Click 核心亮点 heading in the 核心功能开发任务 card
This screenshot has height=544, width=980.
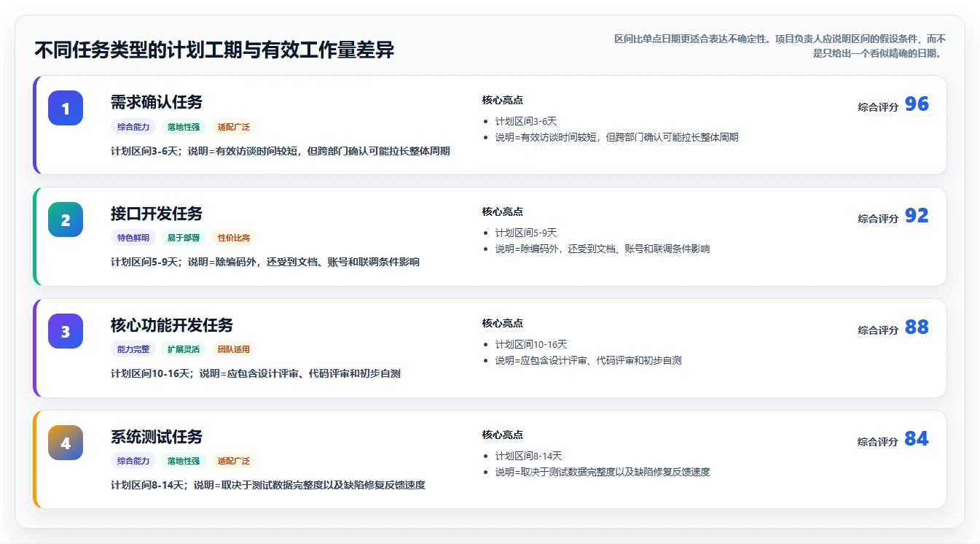(x=503, y=323)
